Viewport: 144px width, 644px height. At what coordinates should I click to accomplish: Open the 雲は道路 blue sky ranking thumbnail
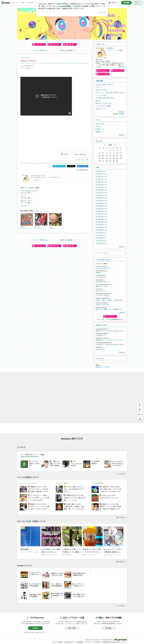(x=30, y=536)
